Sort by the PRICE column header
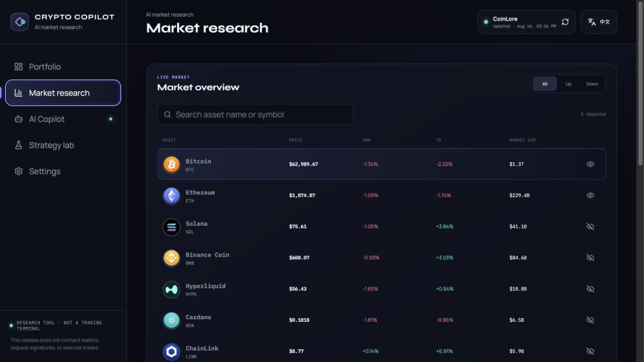This screenshot has height=362, width=644. pos(295,140)
